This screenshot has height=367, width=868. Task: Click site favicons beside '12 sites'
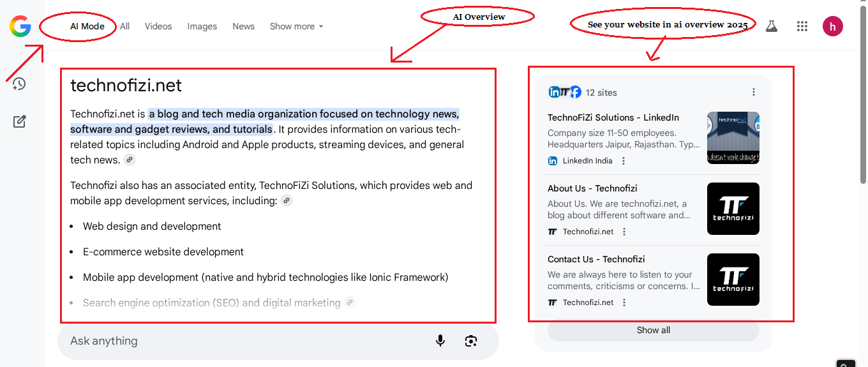pos(564,92)
